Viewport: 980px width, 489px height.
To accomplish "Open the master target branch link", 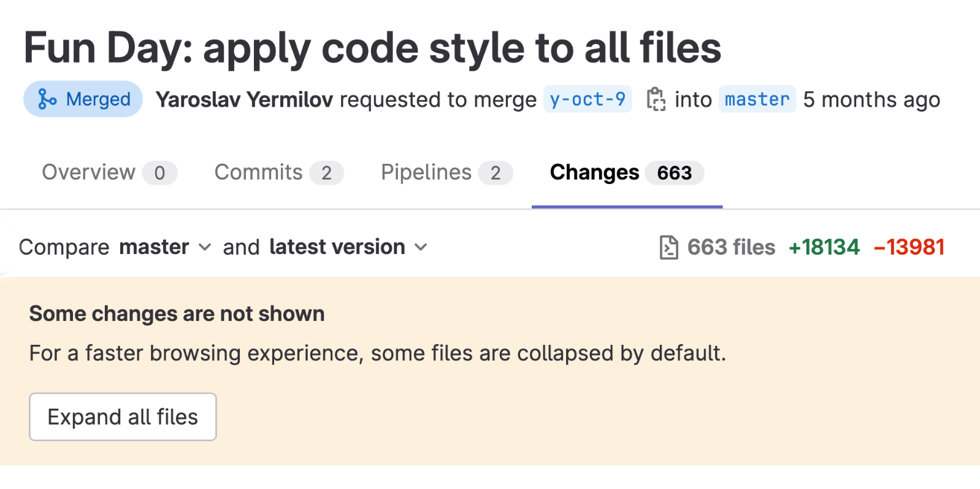I will [x=757, y=99].
